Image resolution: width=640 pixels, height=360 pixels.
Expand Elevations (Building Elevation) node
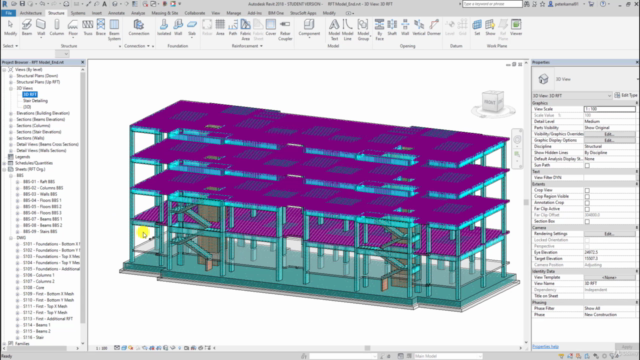point(11,113)
